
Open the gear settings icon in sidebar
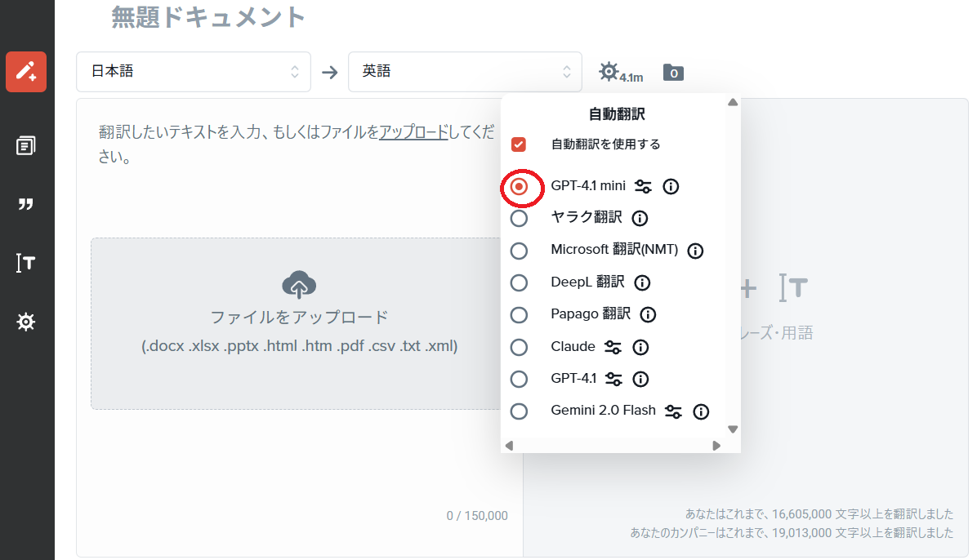click(x=25, y=322)
